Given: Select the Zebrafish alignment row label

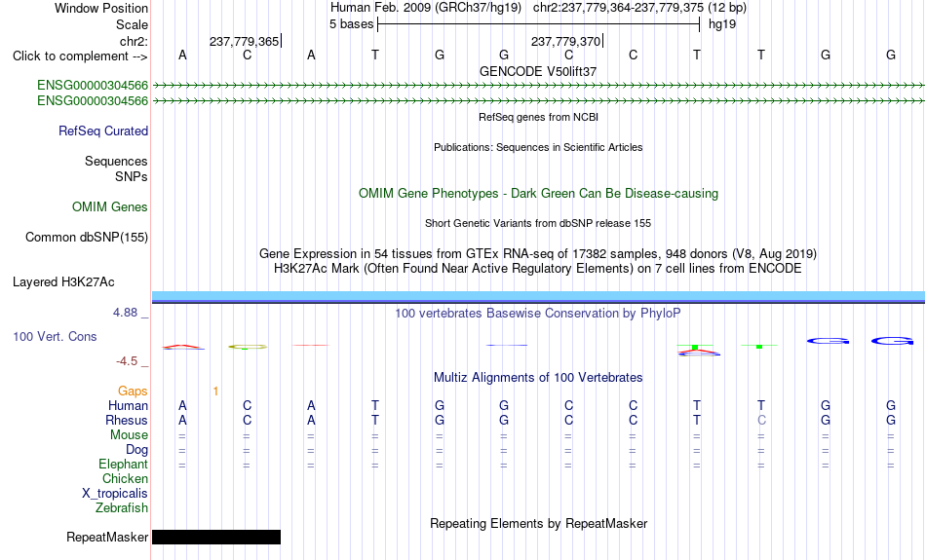Looking at the screenshot, I should point(122,508).
